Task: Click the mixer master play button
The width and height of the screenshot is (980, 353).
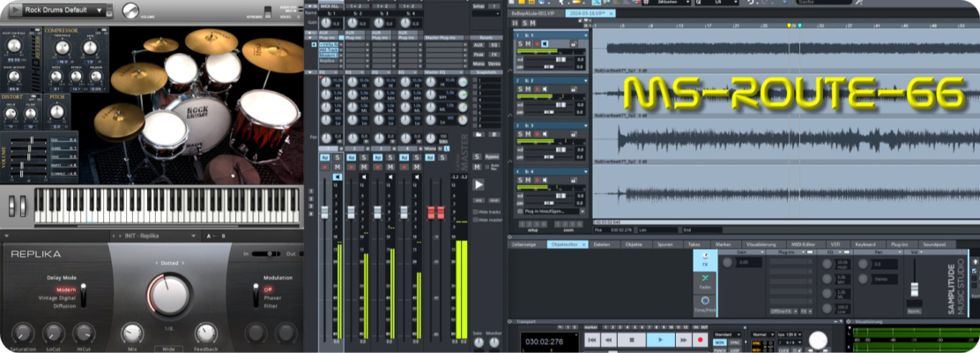Action: tap(479, 184)
